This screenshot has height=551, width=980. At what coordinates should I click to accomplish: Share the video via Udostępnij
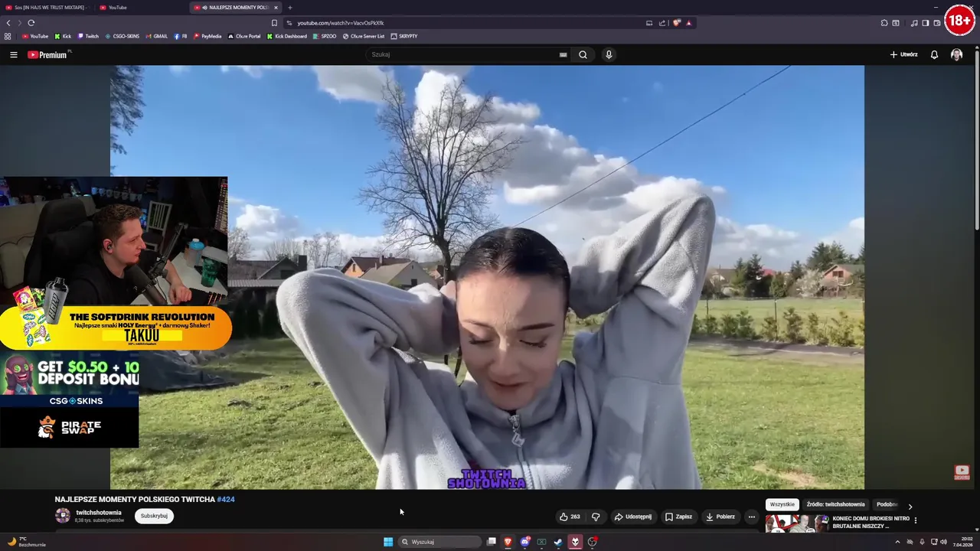point(633,517)
